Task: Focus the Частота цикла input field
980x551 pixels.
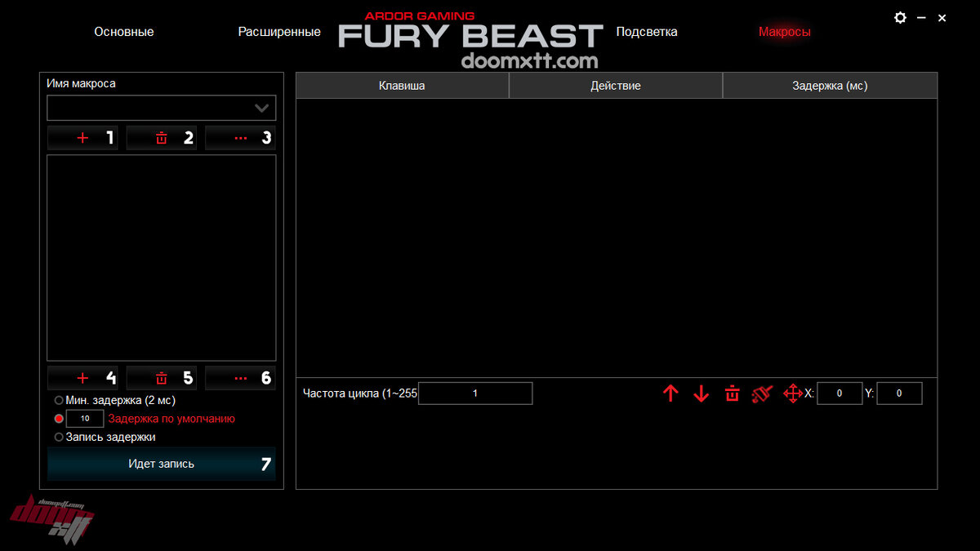Action: [475, 393]
